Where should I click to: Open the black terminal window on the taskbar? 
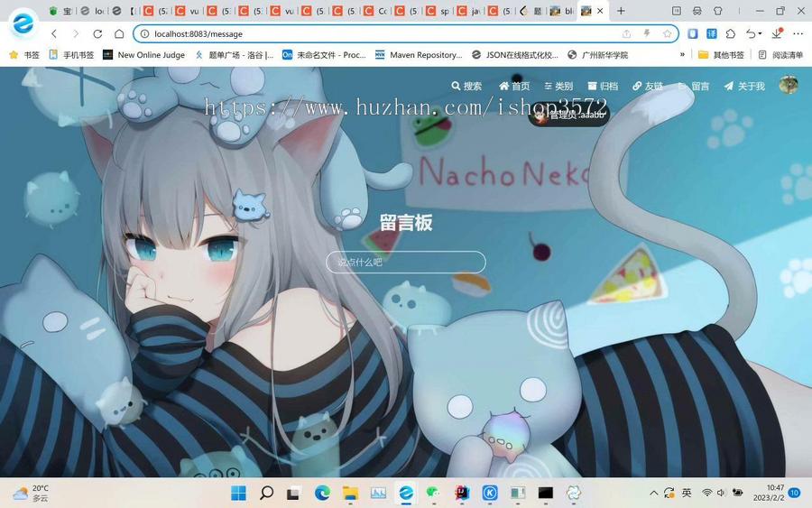point(545,493)
